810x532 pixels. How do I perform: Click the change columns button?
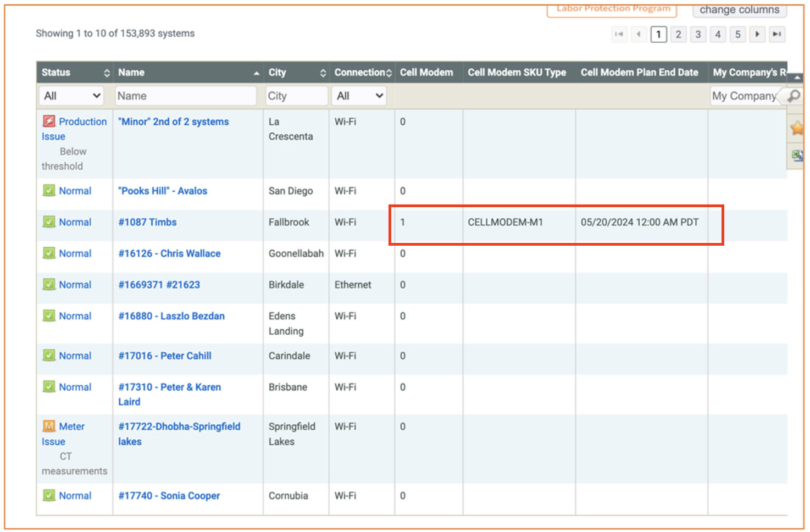click(739, 10)
